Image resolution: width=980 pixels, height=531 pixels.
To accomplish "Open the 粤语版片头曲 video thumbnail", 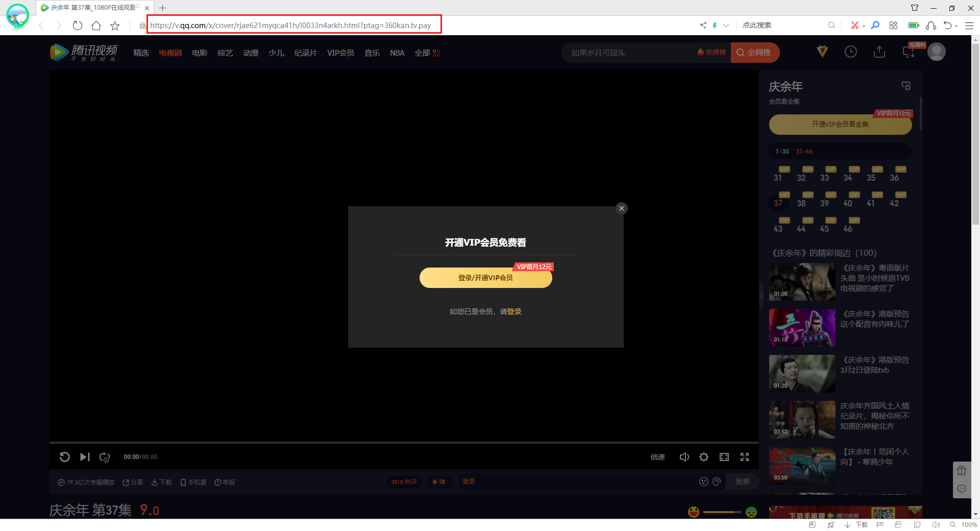I will (802, 282).
